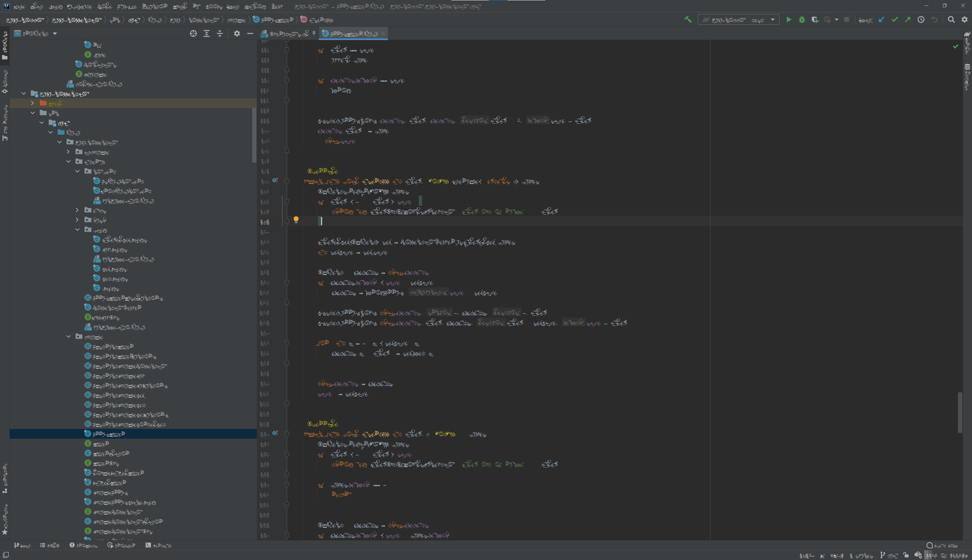This screenshot has width=972, height=560.
Task: Toggle the Commit tool window on left strip
Action: pos(5,82)
